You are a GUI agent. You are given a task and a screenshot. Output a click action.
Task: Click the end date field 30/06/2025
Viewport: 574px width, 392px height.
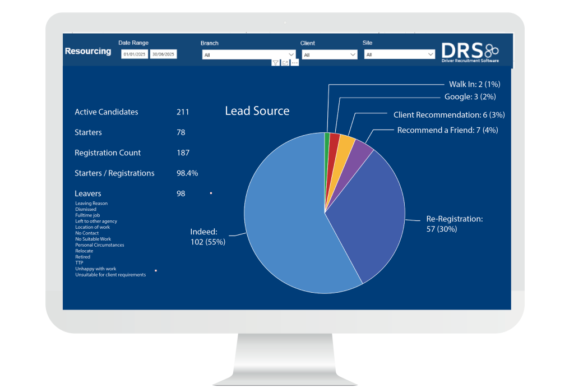tap(163, 54)
